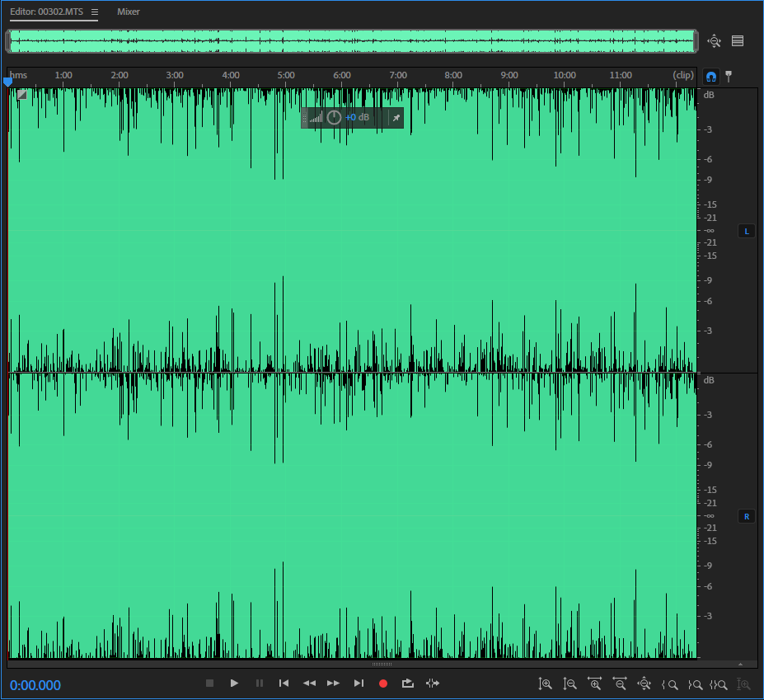
Task: Click the Skip Selection icon
Action: [433, 684]
